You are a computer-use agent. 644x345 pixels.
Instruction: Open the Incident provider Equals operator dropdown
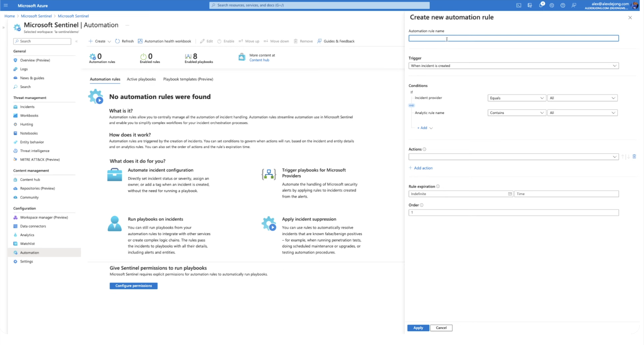[517, 98]
